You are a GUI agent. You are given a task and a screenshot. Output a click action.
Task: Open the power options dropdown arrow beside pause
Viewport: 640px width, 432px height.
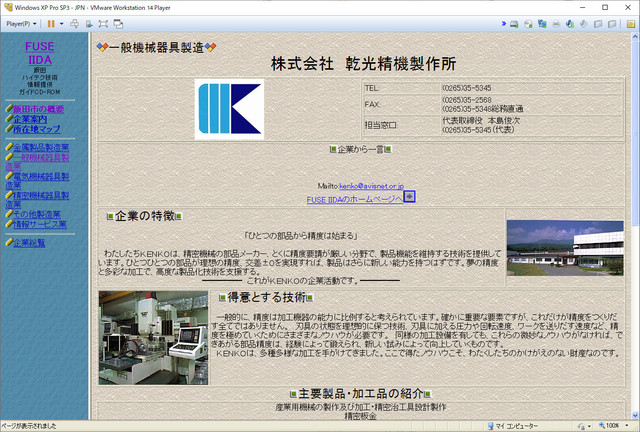[62, 24]
